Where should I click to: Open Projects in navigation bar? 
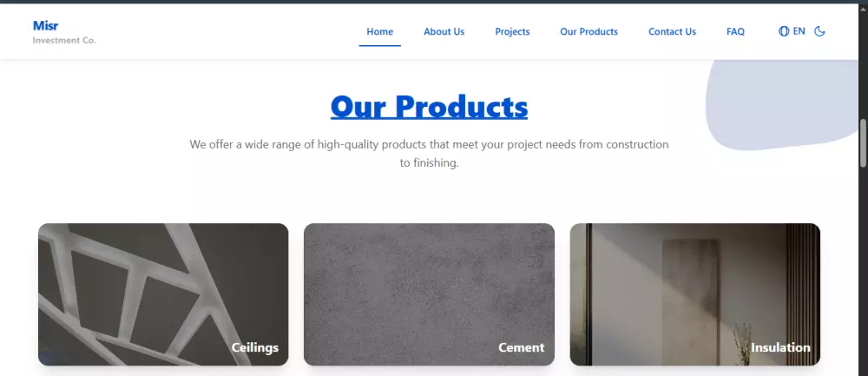[x=512, y=31]
